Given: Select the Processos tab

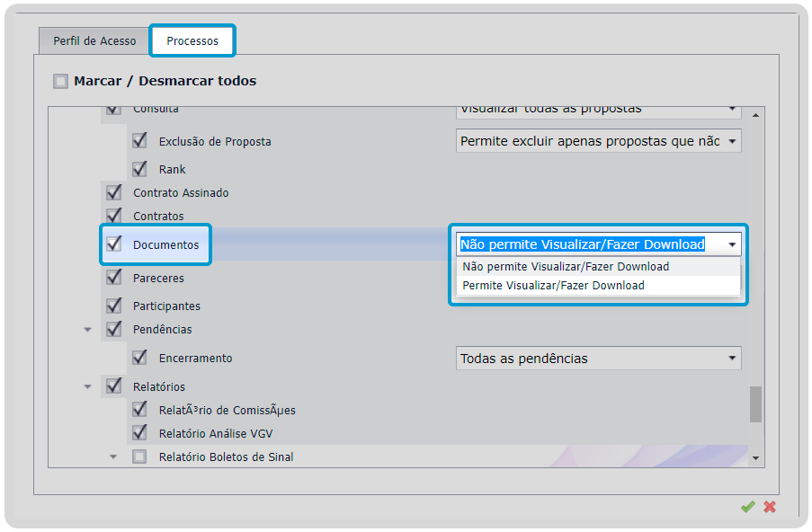Looking at the screenshot, I should pos(192,40).
